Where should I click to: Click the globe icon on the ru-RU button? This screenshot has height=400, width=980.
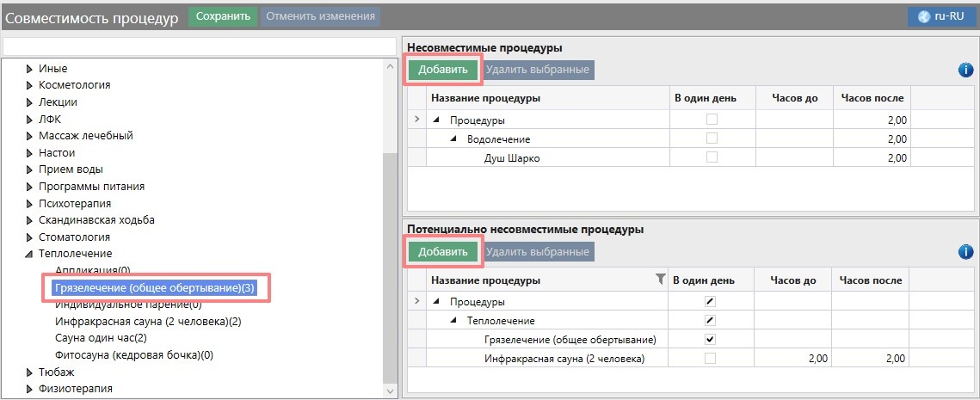925,16
